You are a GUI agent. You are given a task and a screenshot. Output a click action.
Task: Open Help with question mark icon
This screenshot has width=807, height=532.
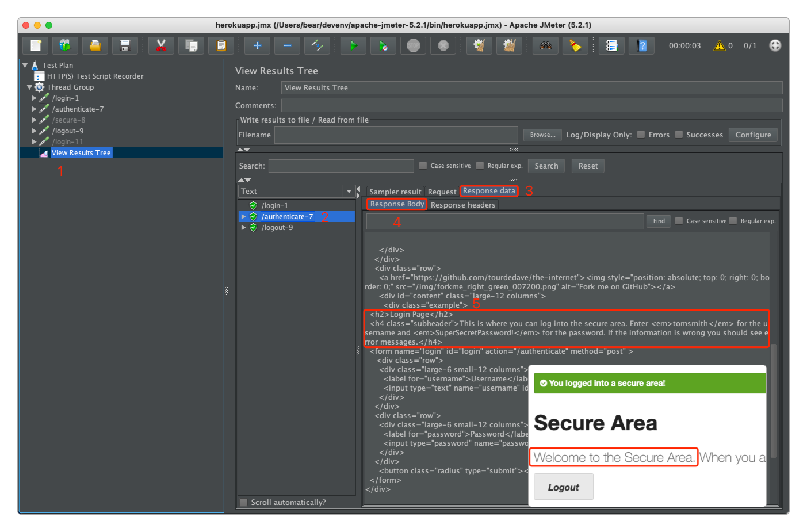pos(642,45)
